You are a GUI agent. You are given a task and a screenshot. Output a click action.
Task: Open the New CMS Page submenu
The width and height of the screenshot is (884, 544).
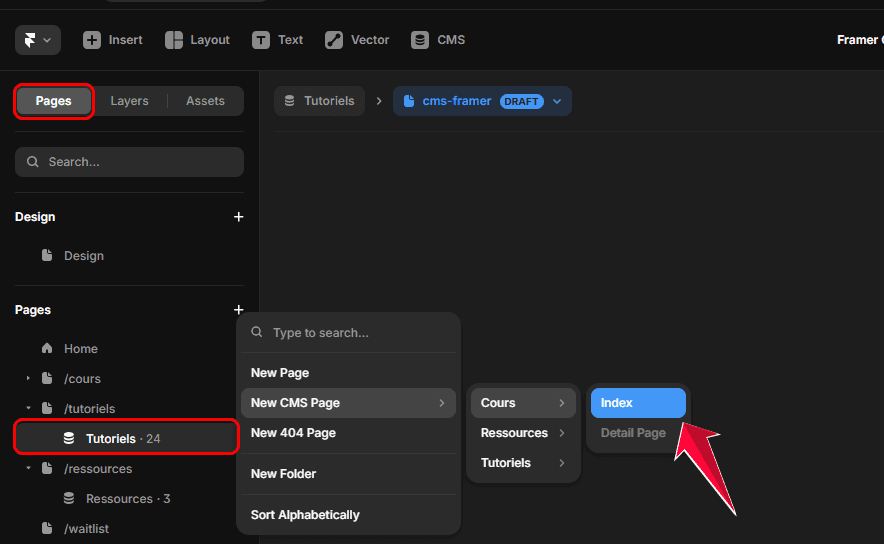(x=348, y=403)
